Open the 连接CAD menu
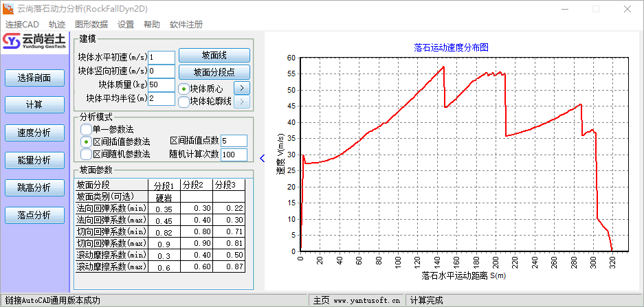The image size is (644, 307). click(23, 24)
